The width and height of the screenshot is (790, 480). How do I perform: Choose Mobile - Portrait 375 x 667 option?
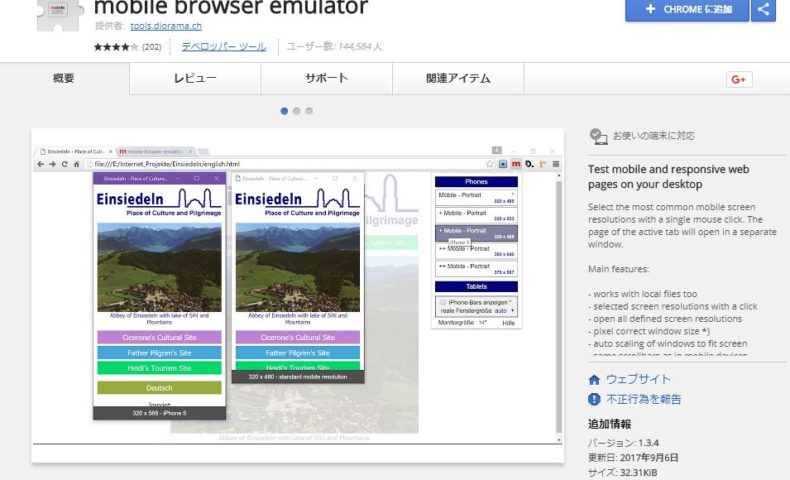click(x=476, y=268)
